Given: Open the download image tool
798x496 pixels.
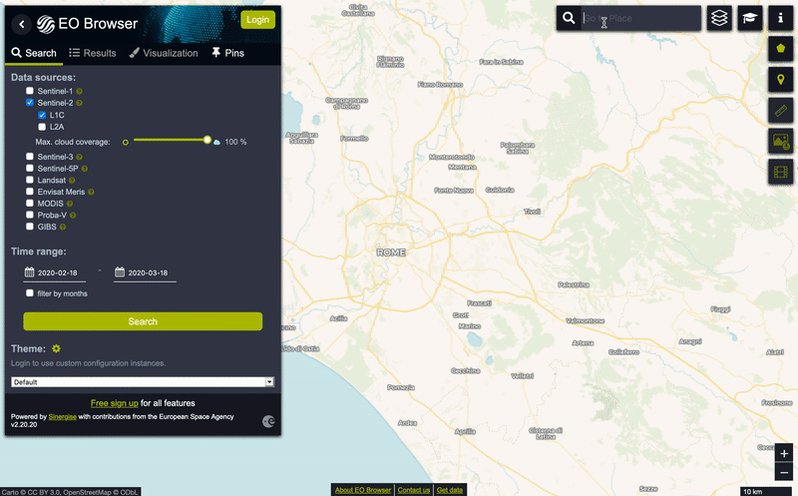Looking at the screenshot, I should 780,141.
